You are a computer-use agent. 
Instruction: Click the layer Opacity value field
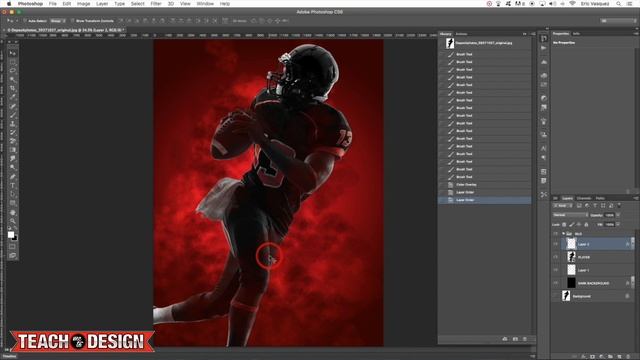coord(609,215)
